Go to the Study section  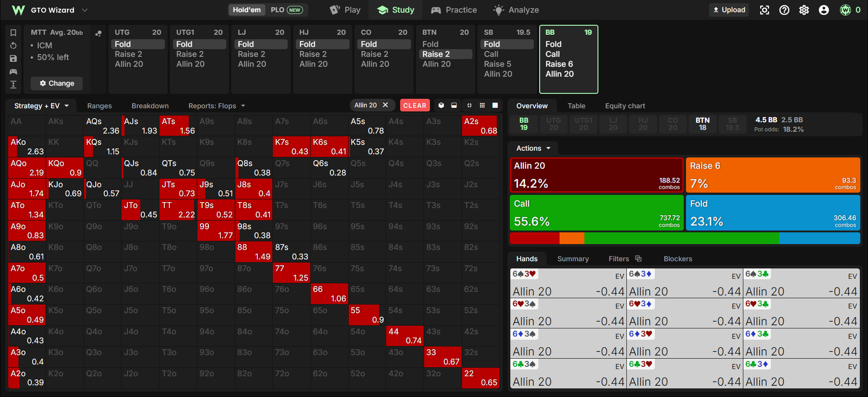coord(396,10)
